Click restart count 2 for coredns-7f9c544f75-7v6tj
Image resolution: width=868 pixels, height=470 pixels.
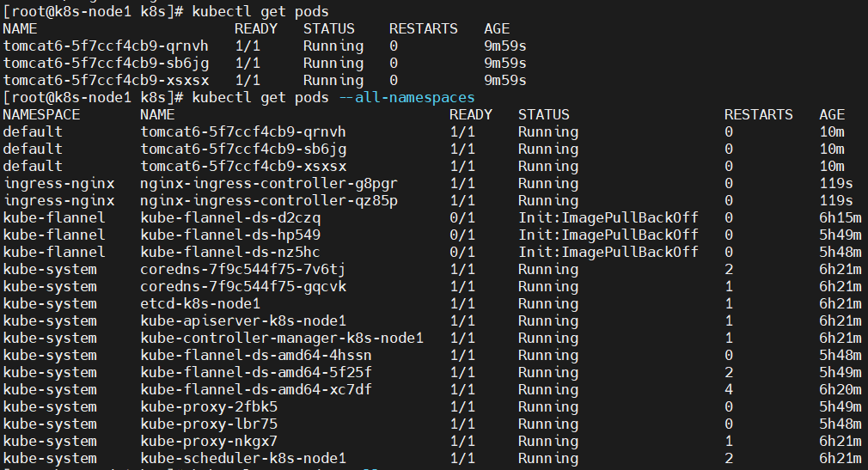pyautogui.click(x=729, y=269)
